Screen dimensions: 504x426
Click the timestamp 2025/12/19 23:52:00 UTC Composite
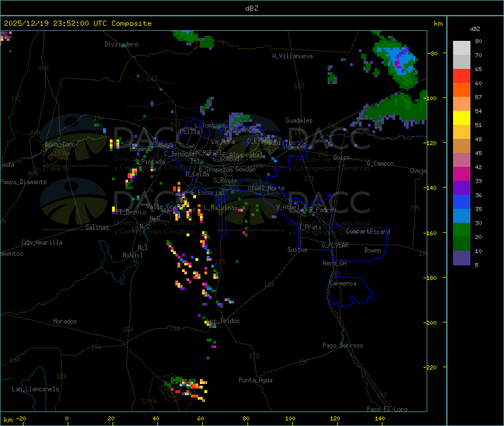click(77, 24)
